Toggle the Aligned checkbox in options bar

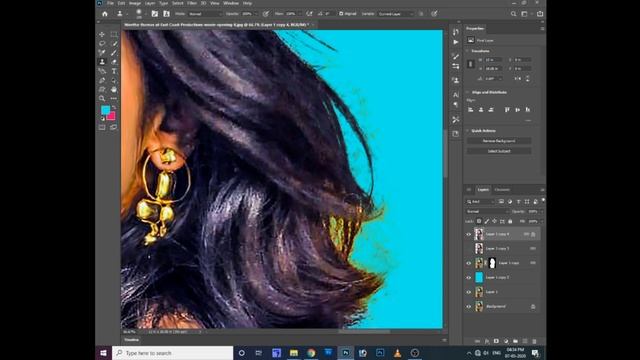[x=341, y=14]
